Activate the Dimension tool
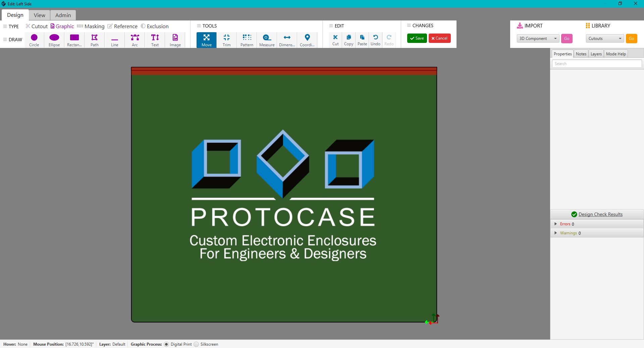The width and height of the screenshot is (644, 348). tap(287, 40)
